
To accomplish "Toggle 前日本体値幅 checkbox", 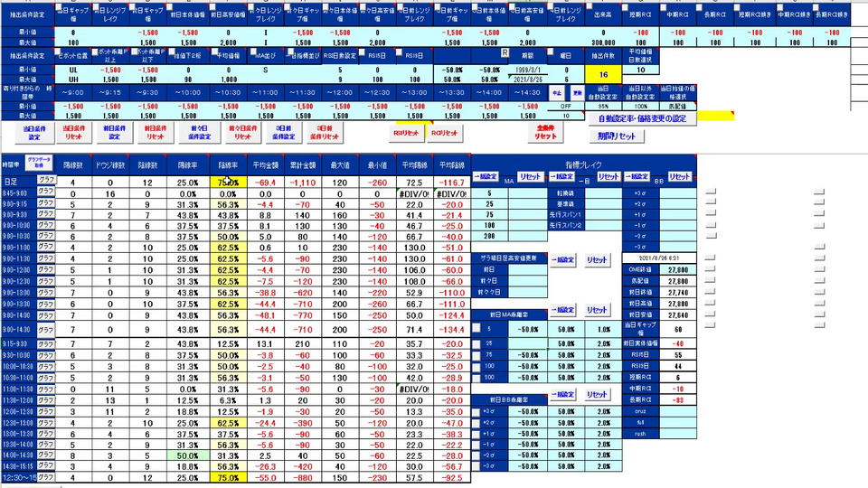I will [x=172, y=8].
